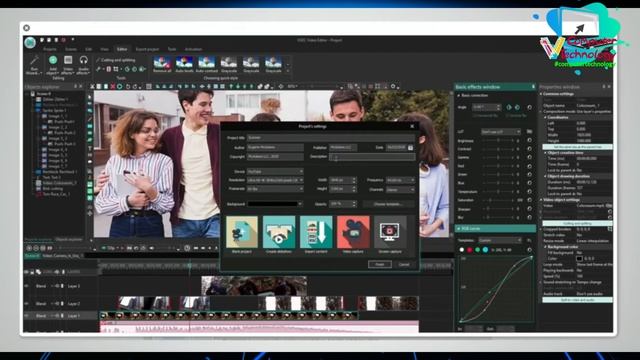Screen dimensions: 640x360
Task: Open the Background color dropdown arrow
Action: tap(300, 204)
